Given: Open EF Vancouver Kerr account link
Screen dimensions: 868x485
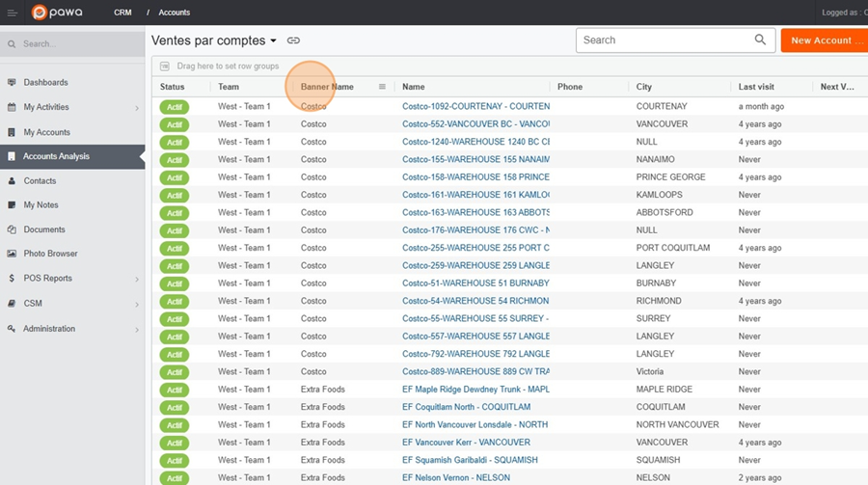Looking at the screenshot, I should (466, 443).
